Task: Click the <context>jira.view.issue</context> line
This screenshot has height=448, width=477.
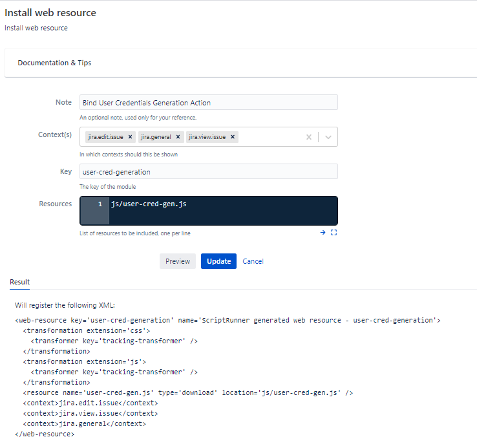Action: (x=90, y=413)
